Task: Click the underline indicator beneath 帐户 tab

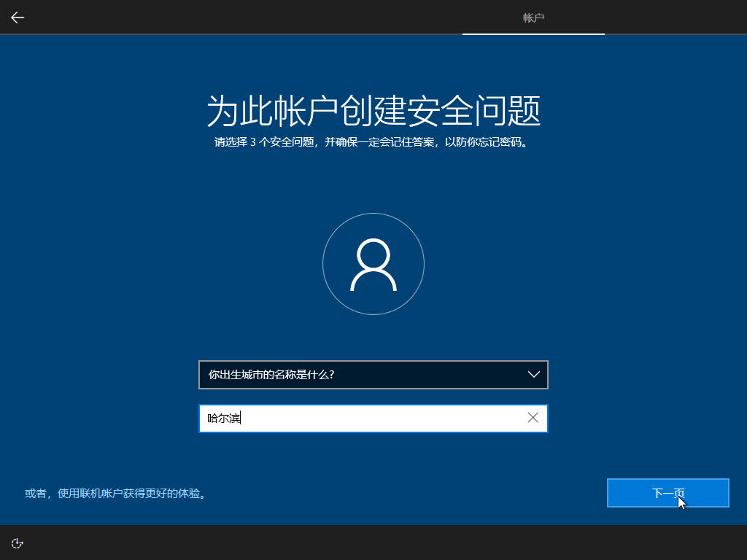Action: point(533,34)
